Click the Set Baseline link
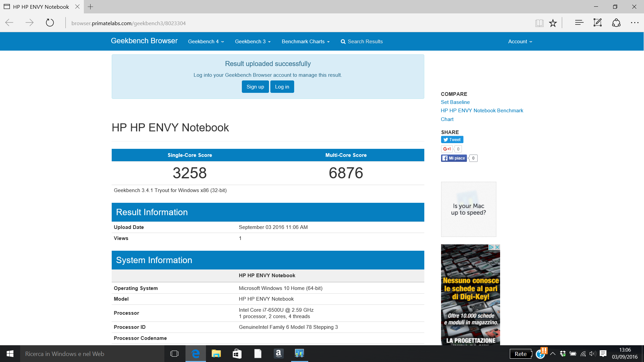The width and height of the screenshot is (644, 362). (455, 102)
